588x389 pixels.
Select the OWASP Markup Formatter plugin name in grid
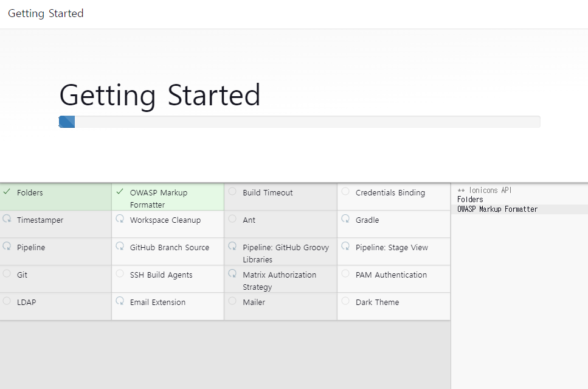tap(159, 198)
